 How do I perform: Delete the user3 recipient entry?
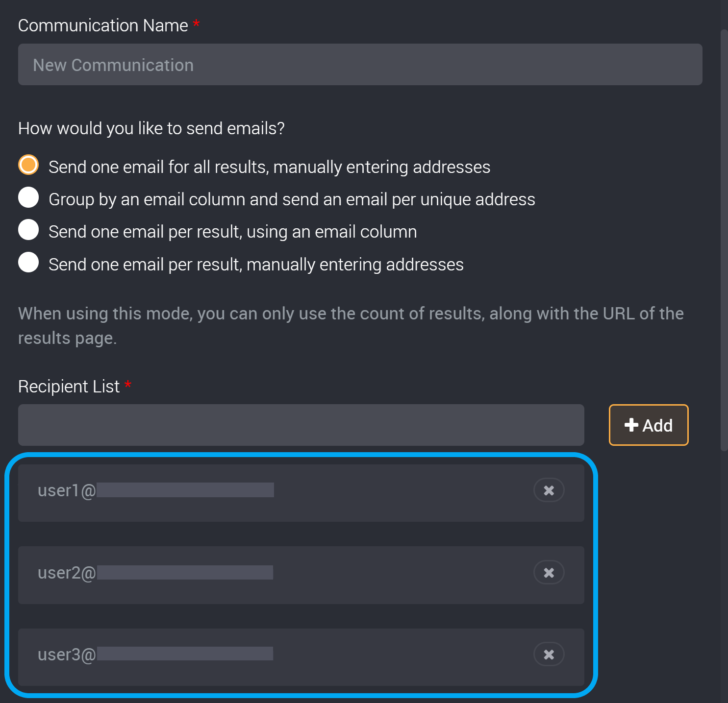click(549, 655)
